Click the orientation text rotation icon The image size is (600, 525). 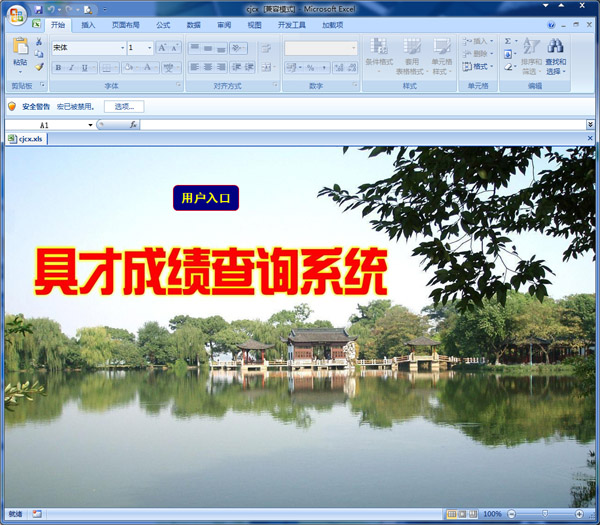click(238, 48)
